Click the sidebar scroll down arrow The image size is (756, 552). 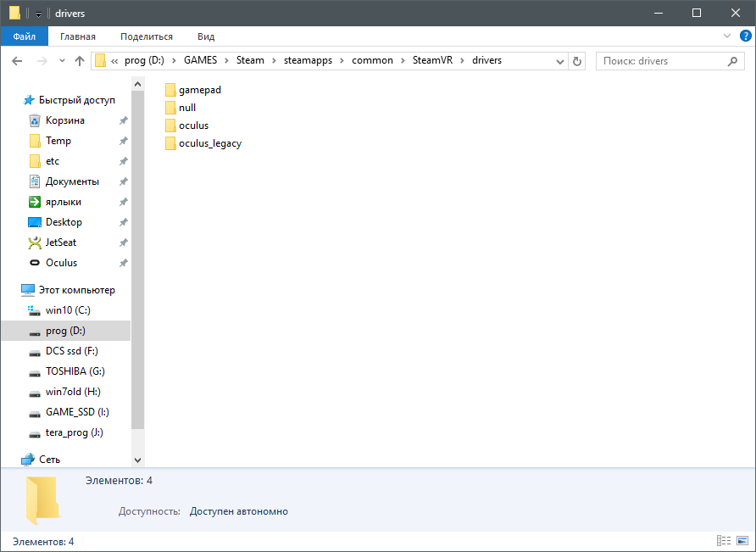pos(137,460)
